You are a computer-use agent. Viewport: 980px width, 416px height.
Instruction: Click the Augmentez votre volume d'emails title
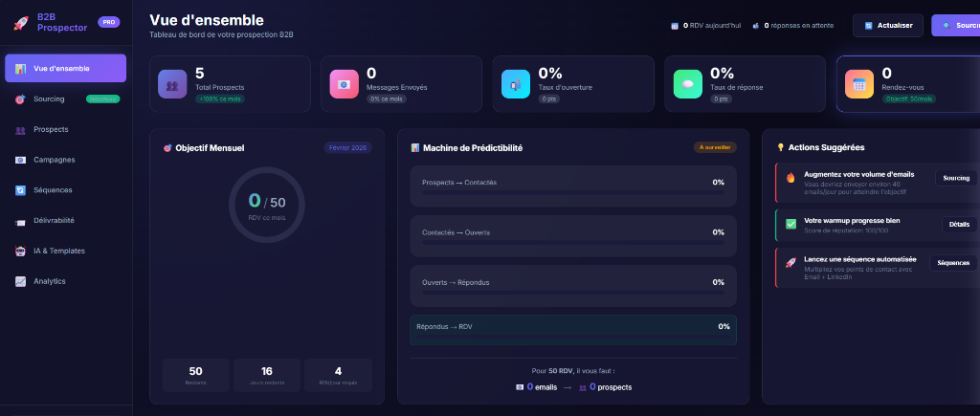pyautogui.click(x=858, y=174)
